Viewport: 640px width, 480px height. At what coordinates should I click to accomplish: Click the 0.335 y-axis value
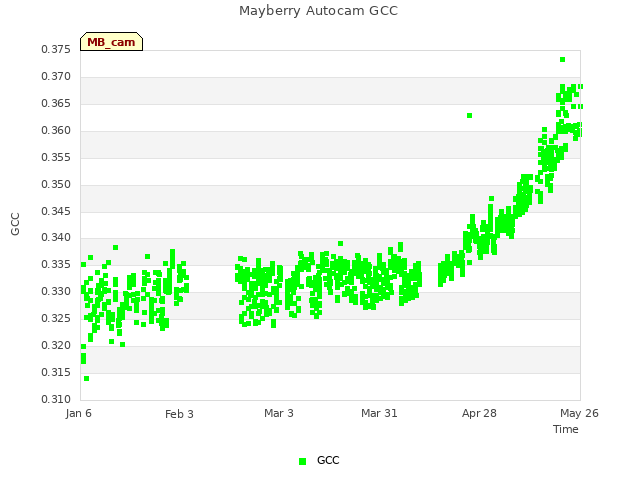[x=56, y=264]
